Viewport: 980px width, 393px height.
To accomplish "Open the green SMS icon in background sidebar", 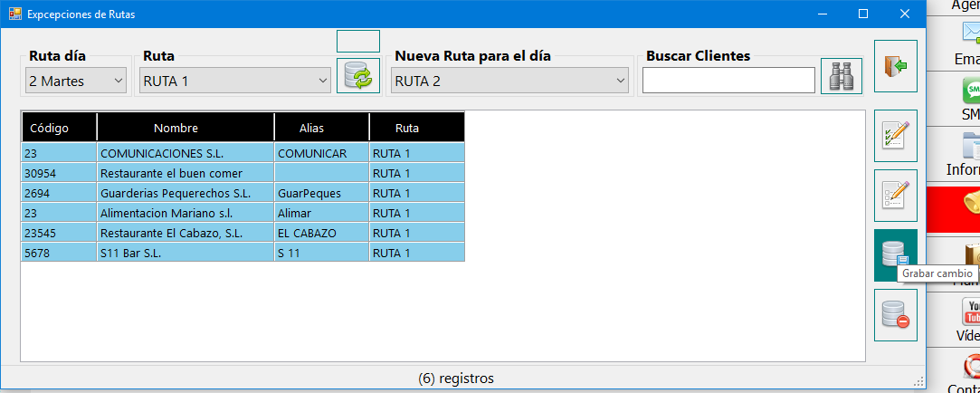I will point(972,91).
